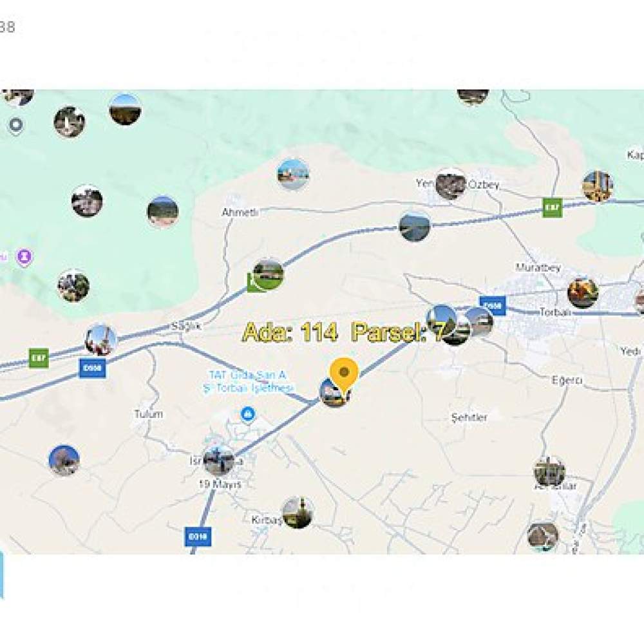Screen dimensions: 644x644
Task: Open the lake photo thumbnail on E87 highway
Action: click(414, 226)
